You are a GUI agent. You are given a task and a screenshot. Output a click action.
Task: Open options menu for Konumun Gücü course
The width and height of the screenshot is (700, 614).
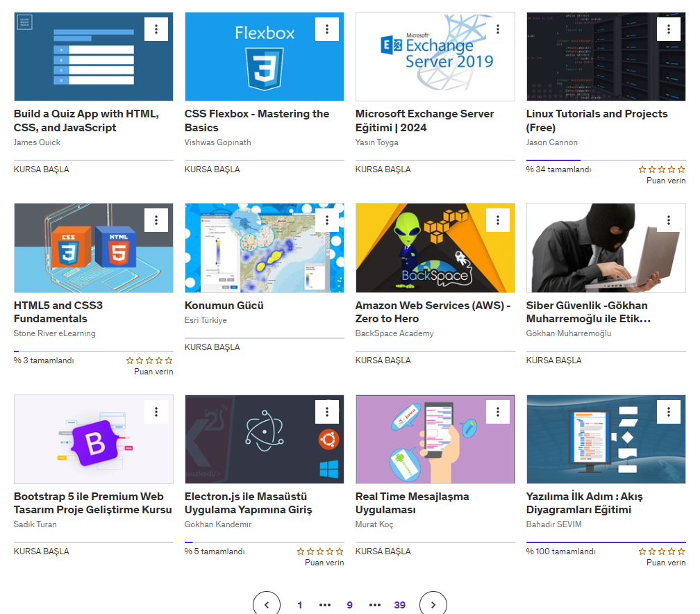[x=327, y=220]
